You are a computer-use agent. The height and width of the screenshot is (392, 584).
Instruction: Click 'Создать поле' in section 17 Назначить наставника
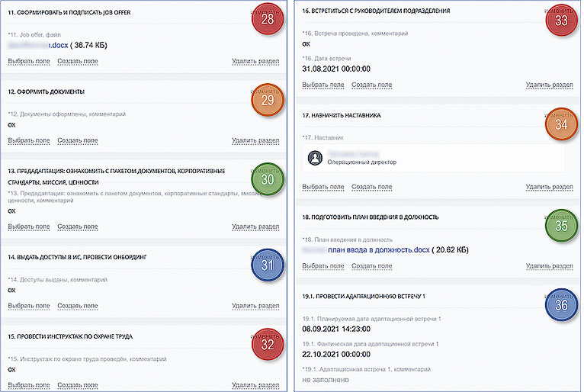coord(372,187)
